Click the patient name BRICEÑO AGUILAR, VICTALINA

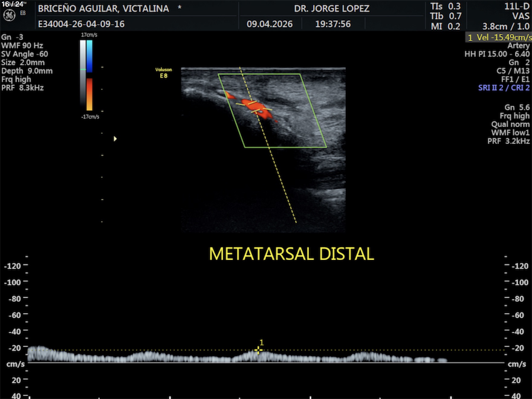[x=103, y=8]
